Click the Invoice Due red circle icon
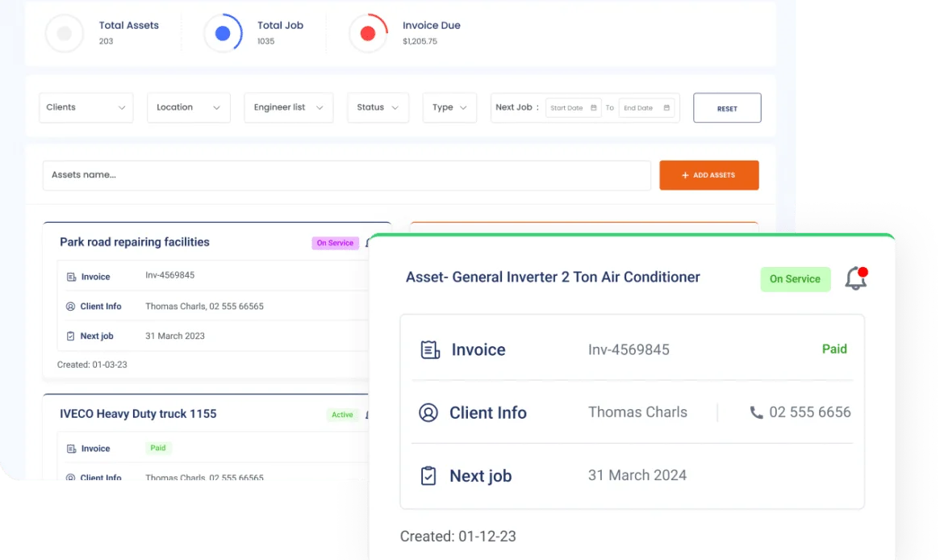 (368, 33)
